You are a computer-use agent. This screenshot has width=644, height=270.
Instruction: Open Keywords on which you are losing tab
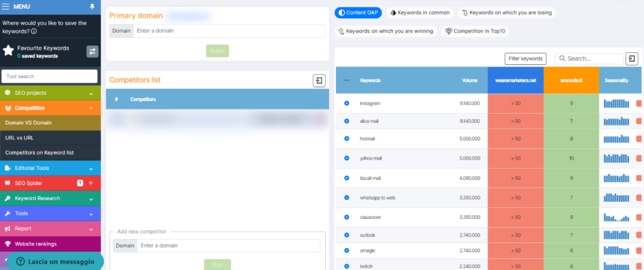click(x=507, y=13)
